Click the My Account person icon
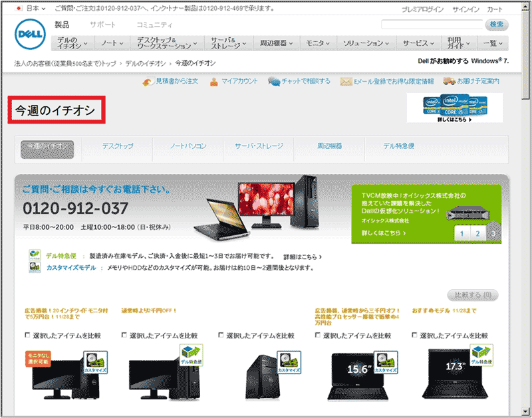Image resolution: width=532 pixels, height=418 pixels. click(x=213, y=82)
